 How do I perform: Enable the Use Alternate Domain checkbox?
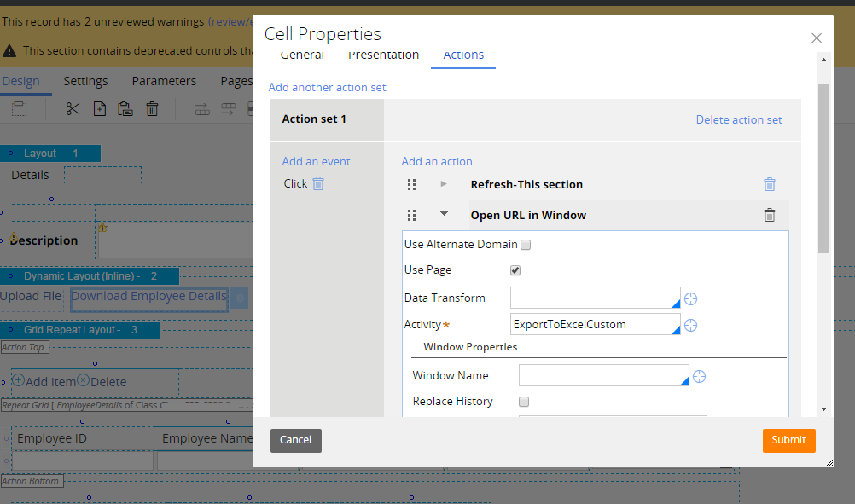tap(526, 244)
